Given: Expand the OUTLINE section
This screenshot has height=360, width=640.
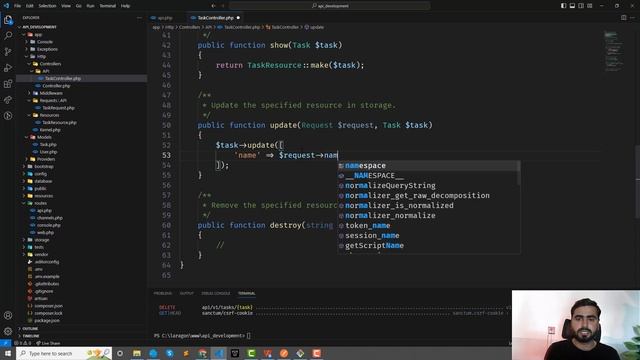Looking at the screenshot, I should 30,329.
